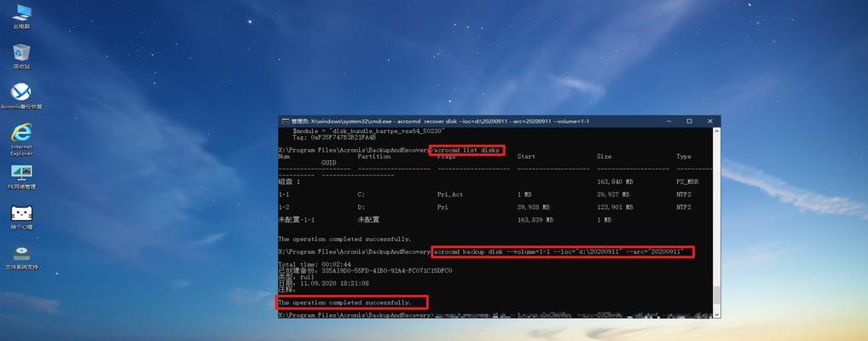
Task: Click the highlighted "acrocmd backup disk" command line
Action: click(x=563, y=252)
